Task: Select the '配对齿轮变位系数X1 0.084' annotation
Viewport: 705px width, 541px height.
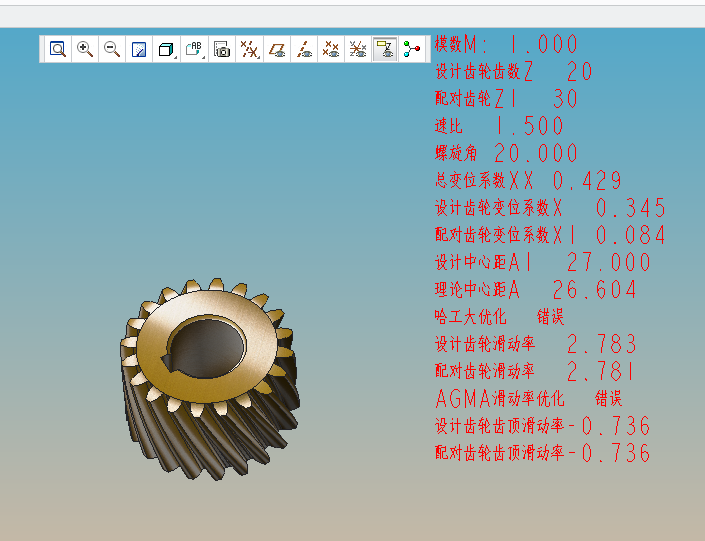Action: [550, 235]
